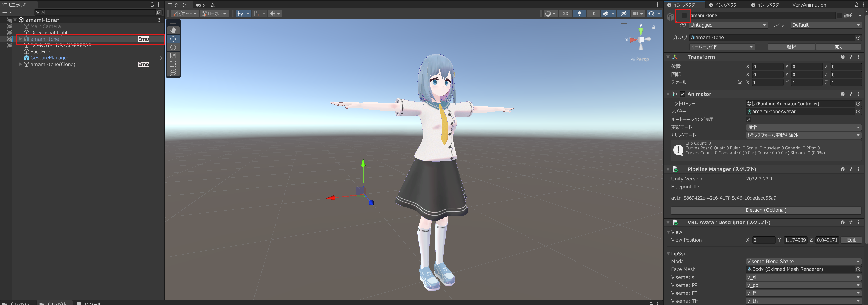The width and height of the screenshot is (868, 305).
Task: Select the Move tool
Action: tap(173, 39)
